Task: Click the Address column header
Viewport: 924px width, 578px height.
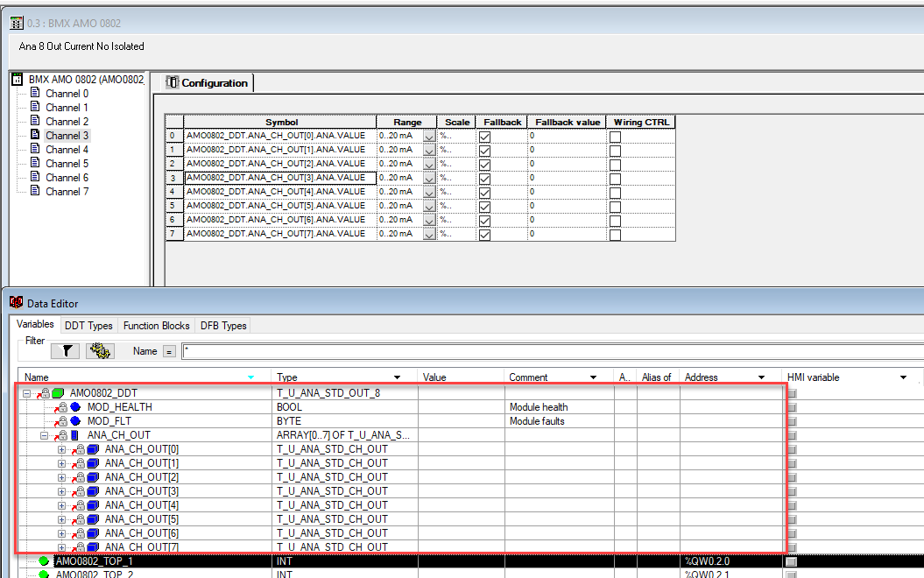Action: [730, 377]
